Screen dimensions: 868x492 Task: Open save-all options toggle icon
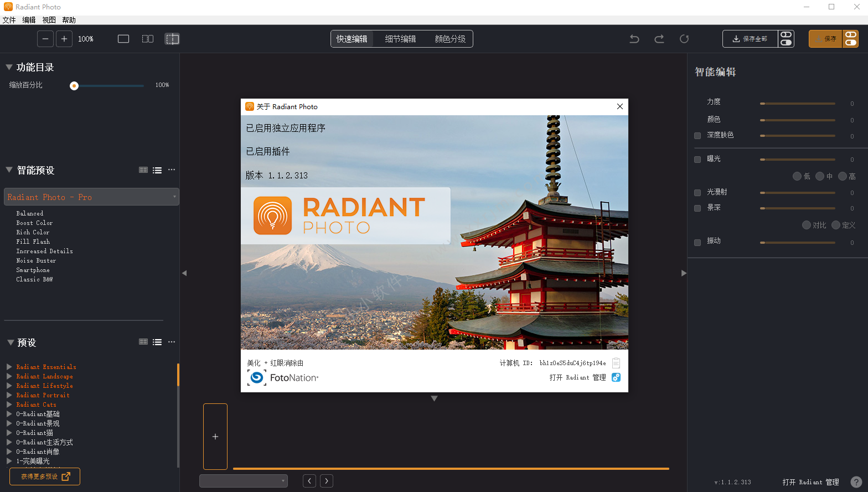pyautogui.click(x=786, y=39)
